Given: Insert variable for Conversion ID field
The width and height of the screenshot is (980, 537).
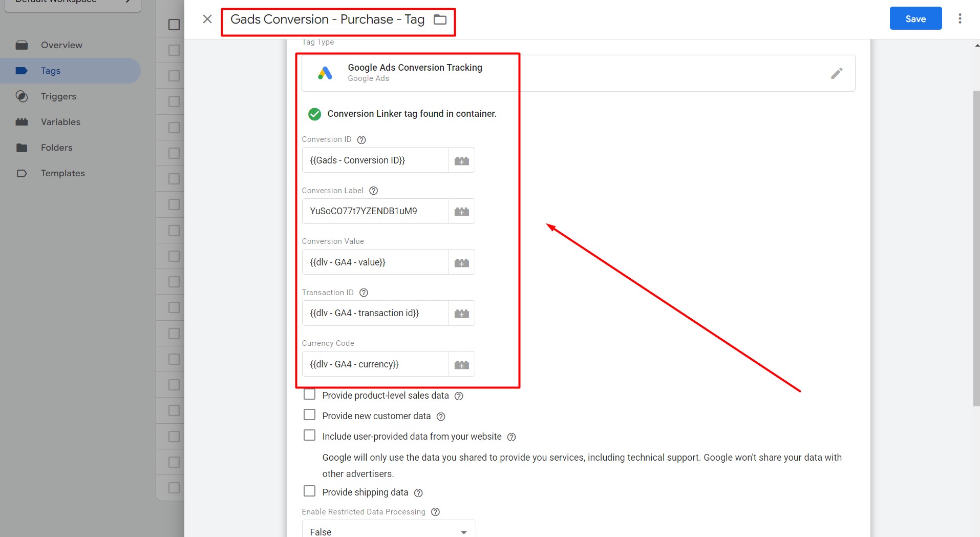Looking at the screenshot, I should pos(462,160).
